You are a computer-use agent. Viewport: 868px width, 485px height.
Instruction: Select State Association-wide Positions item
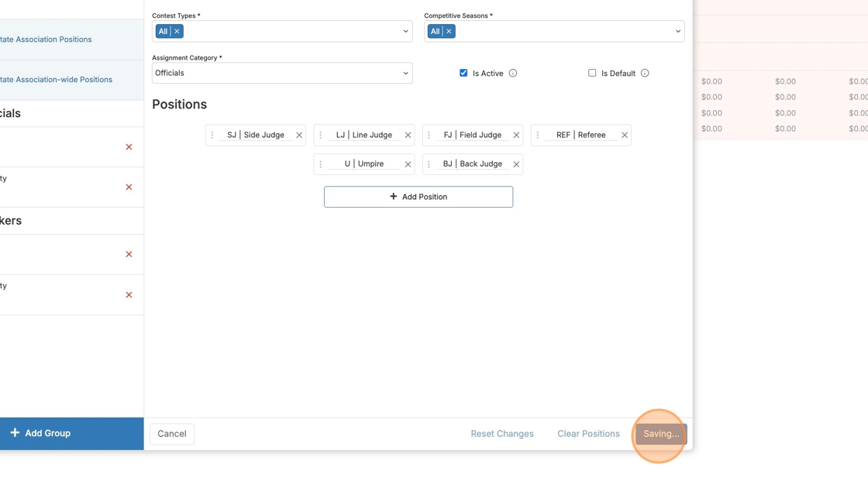[x=57, y=80]
